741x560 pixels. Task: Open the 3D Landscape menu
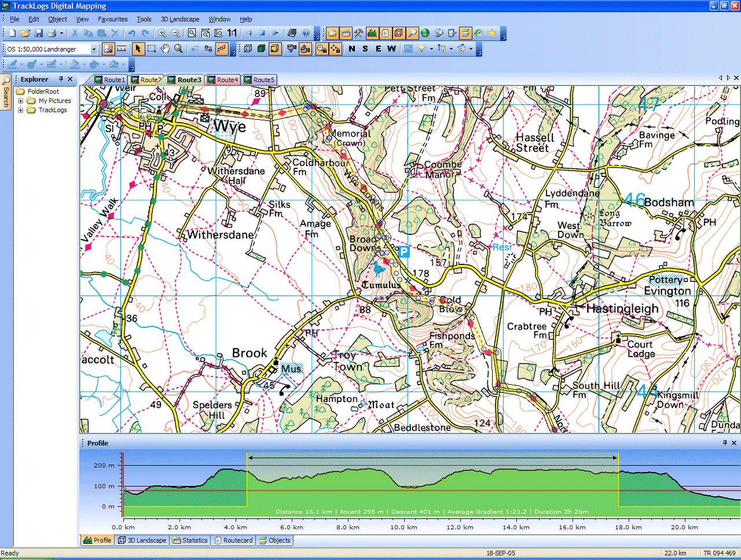coord(179,19)
